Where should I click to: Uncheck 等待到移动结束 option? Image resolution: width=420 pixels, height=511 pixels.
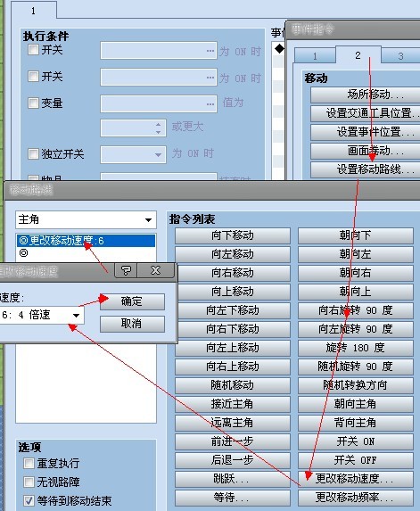click(29, 500)
